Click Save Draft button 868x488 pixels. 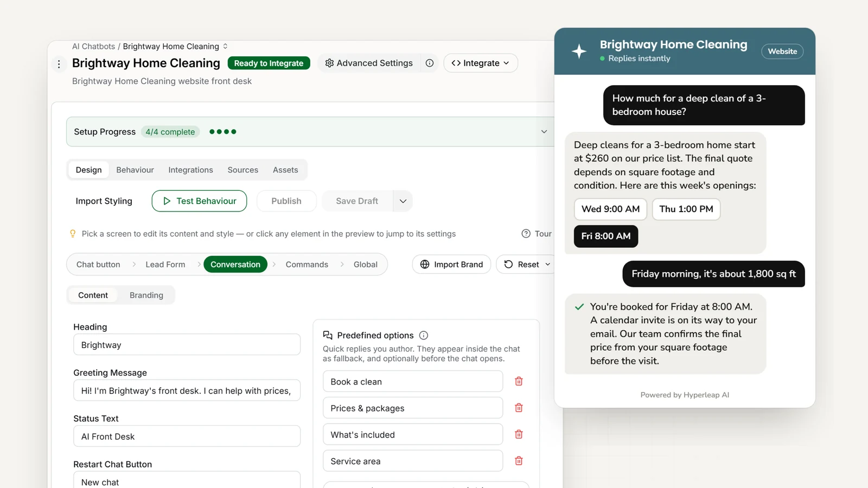click(357, 201)
